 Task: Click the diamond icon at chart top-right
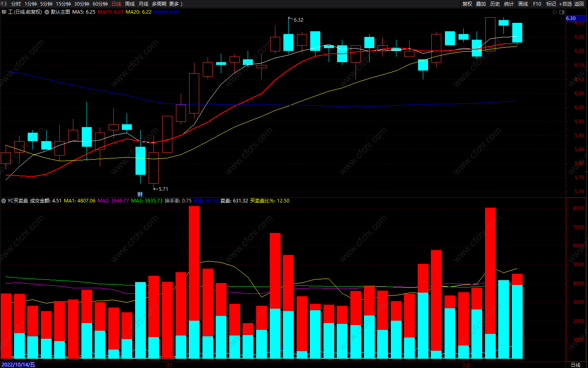pos(555,12)
